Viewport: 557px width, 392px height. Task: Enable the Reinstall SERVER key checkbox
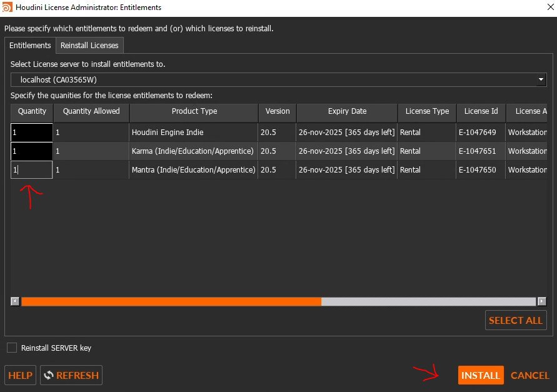(12, 348)
